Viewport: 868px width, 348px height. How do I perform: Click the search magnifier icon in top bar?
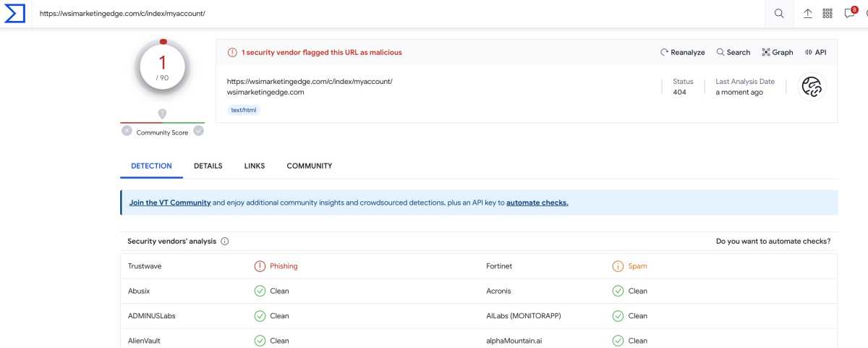click(779, 13)
